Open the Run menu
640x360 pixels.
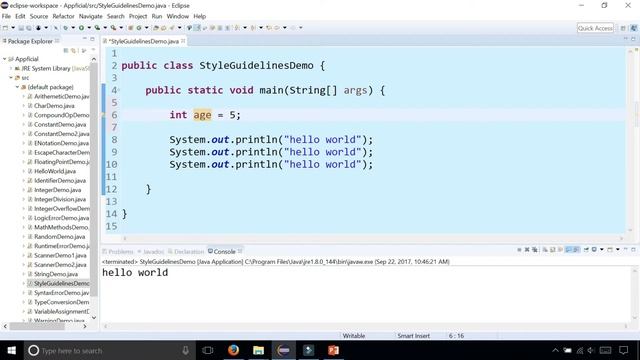click(157, 16)
